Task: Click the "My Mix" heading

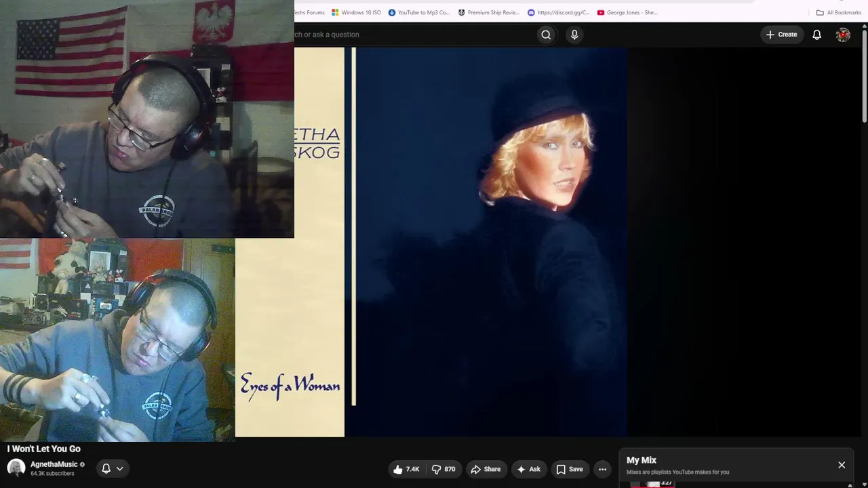Action: click(x=642, y=460)
